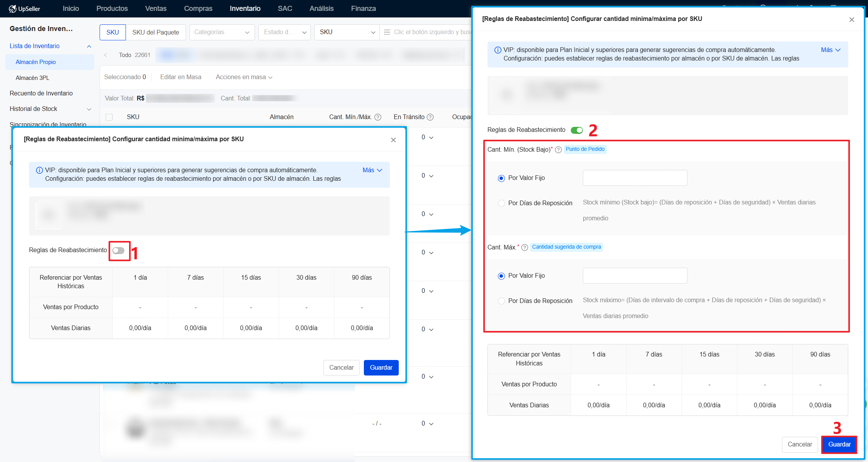This screenshot has height=462, width=868.
Task: Click fixed value field for Cant. Máx.
Action: [x=635, y=276]
